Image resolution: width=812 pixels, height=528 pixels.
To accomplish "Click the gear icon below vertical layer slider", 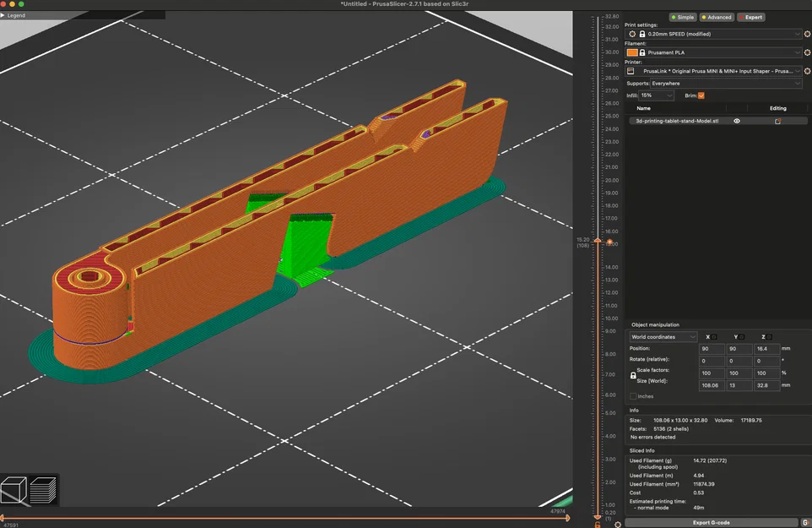I will (617, 525).
